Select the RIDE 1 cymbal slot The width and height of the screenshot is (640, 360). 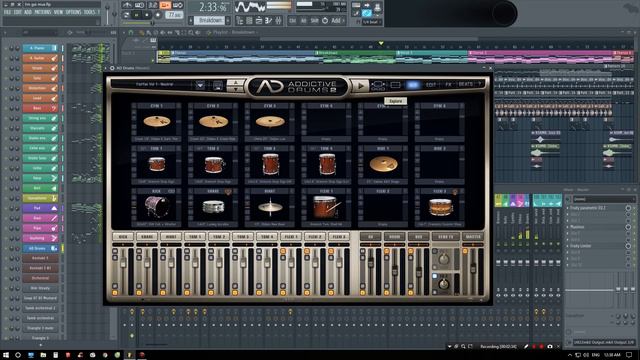click(x=383, y=164)
